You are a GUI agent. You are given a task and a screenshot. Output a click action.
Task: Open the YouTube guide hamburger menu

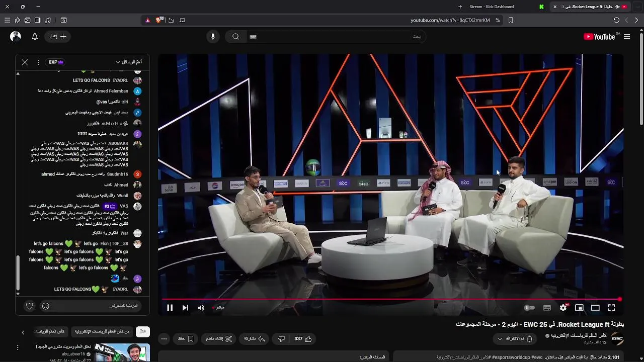point(627,36)
